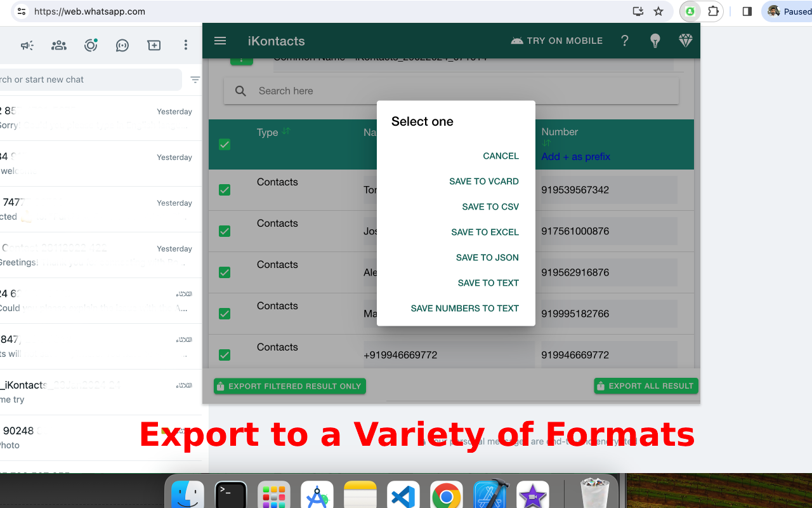Click the Add + as prefix link
The height and width of the screenshot is (508, 812).
[x=575, y=156]
